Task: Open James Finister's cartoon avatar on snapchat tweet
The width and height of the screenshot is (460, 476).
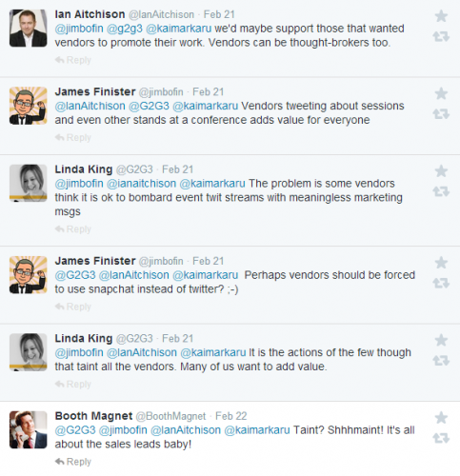Action: 29,275
